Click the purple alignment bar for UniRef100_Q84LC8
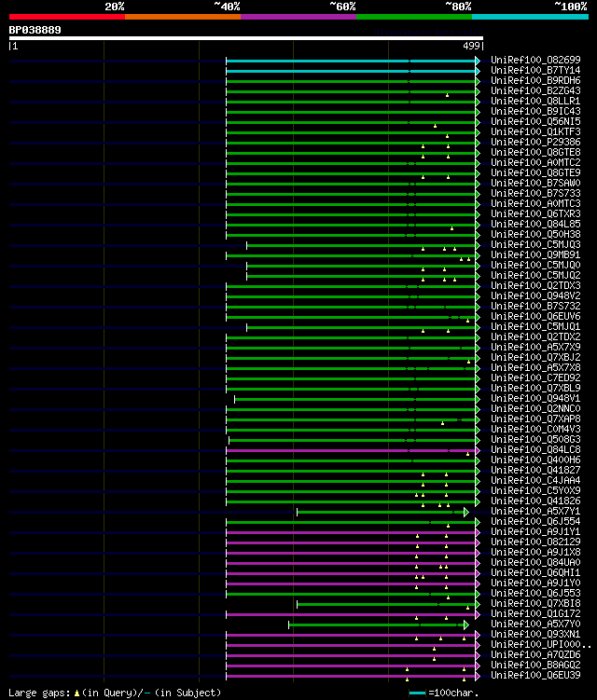Image resolution: width=597 pixels, height=700 pixels. [x=351, y=450]
